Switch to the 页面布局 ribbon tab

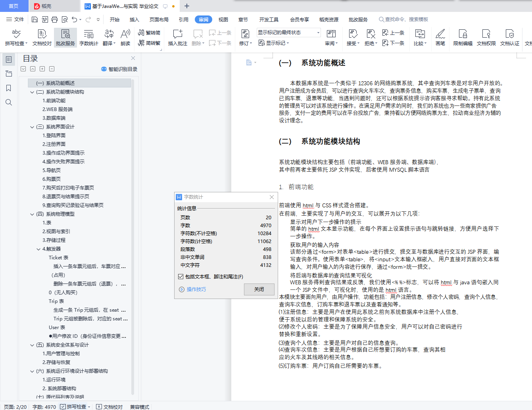[x=159, y=19]
